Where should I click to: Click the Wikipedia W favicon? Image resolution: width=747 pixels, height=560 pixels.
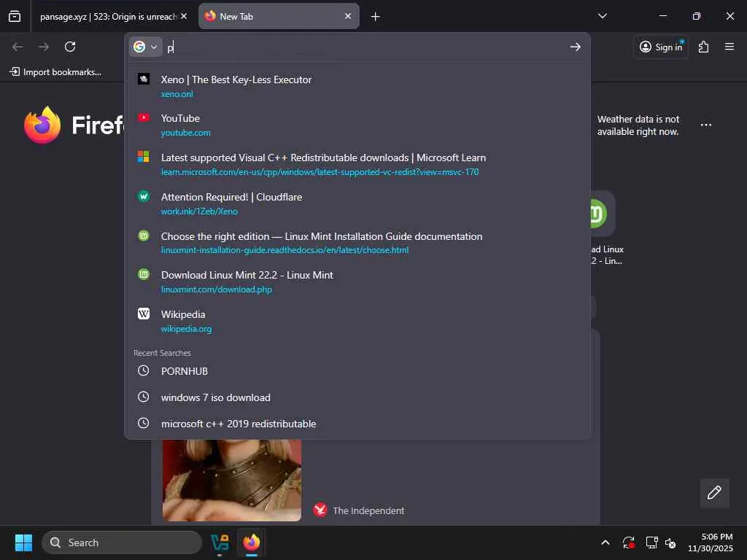(144, 314)
